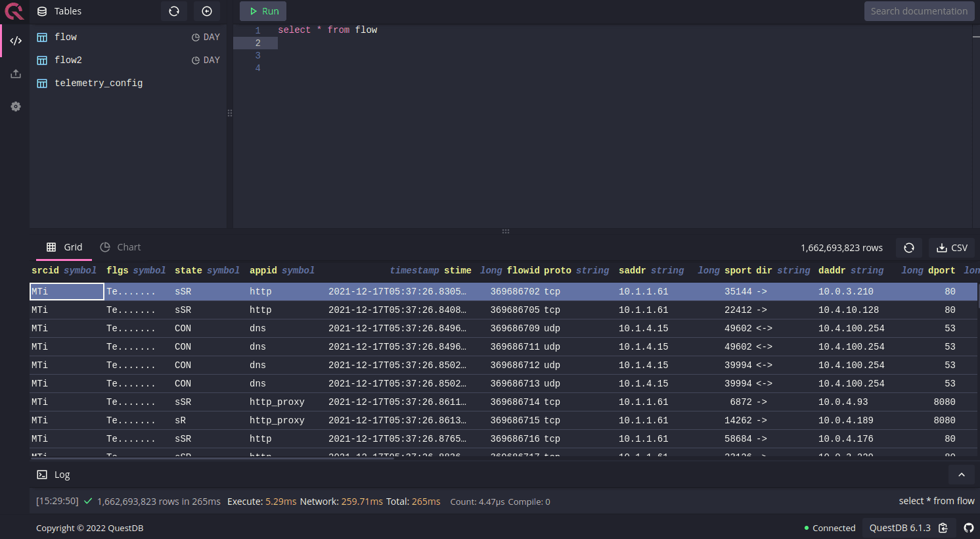Select the first row MTi cell
980x539 pixels.
click(66, 291)
